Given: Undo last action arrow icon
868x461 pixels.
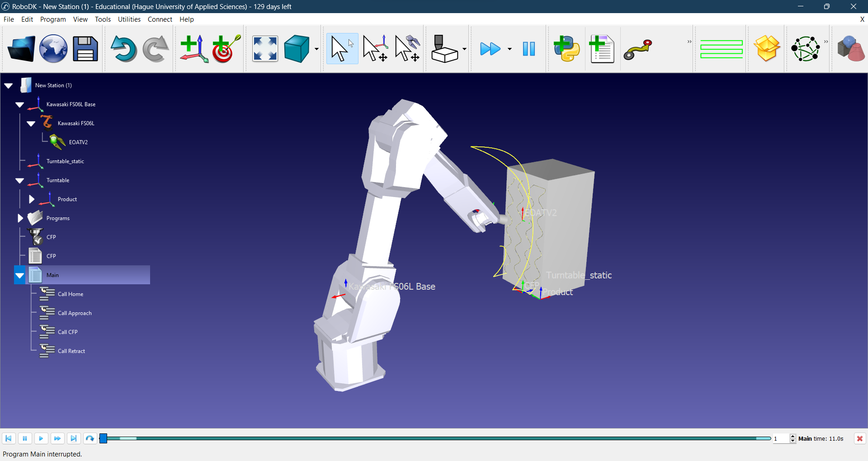Looking at the screenshot, I should coord(123,49).
